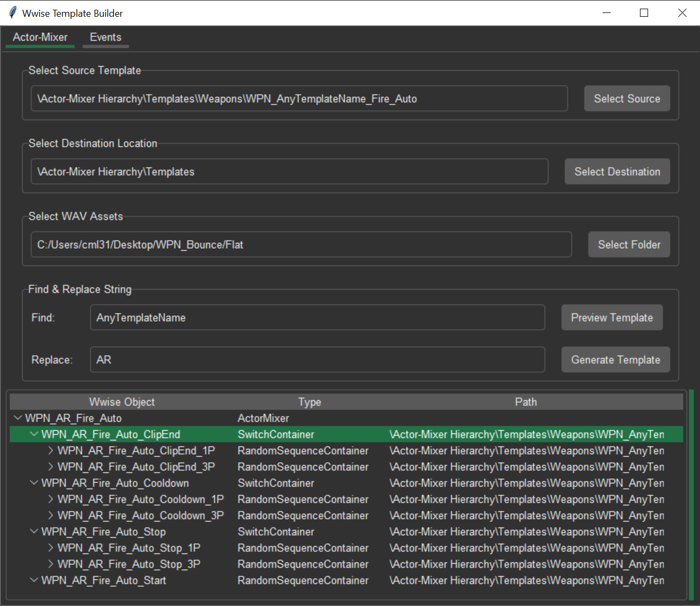Click the Find string input field
The image size is (700, 606).
point(318,317)
